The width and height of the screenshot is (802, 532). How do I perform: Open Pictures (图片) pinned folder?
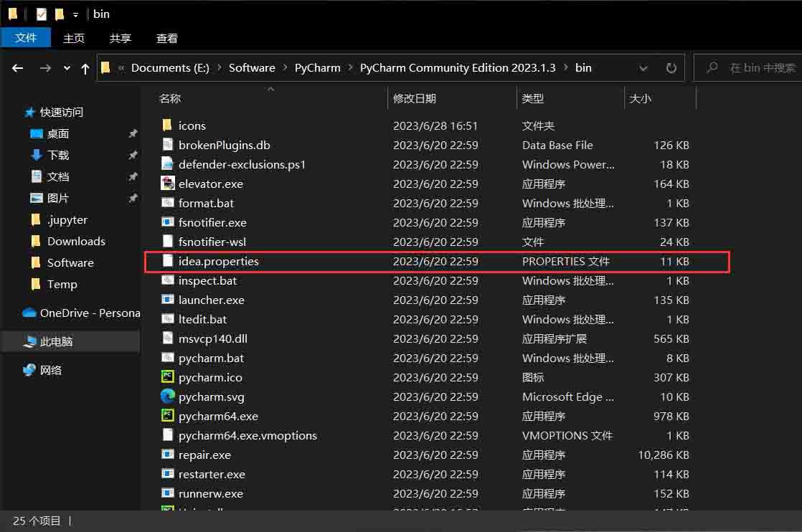tap(49, 199)
